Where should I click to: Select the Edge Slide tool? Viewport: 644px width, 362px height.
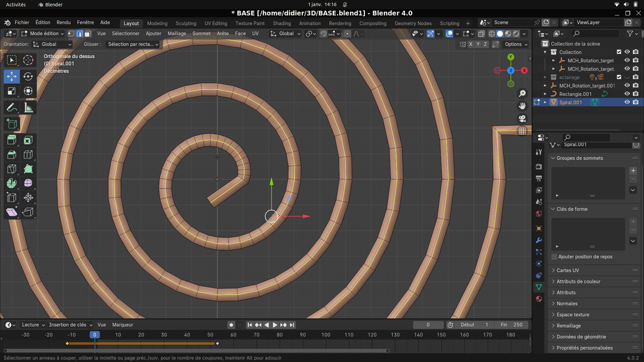pos(11,197)
